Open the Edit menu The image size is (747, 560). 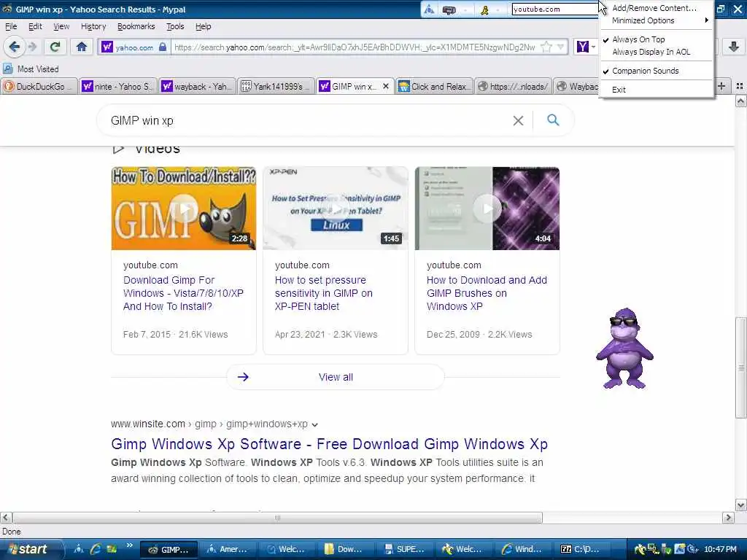[35, 26]
